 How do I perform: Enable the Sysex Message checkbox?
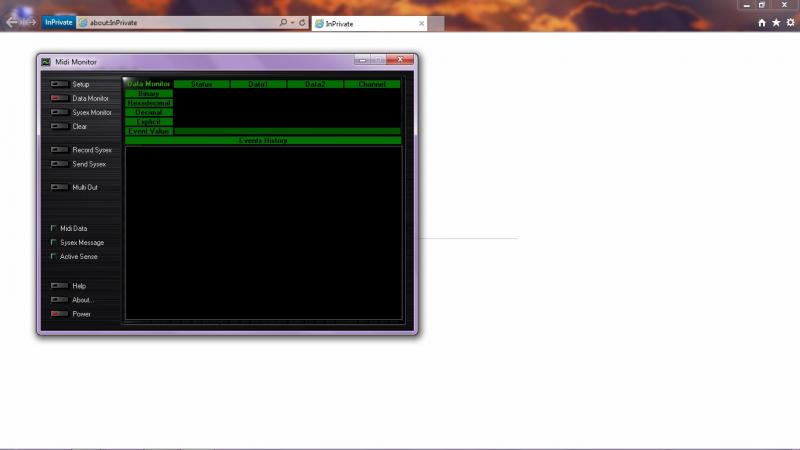tap(54, 242)
